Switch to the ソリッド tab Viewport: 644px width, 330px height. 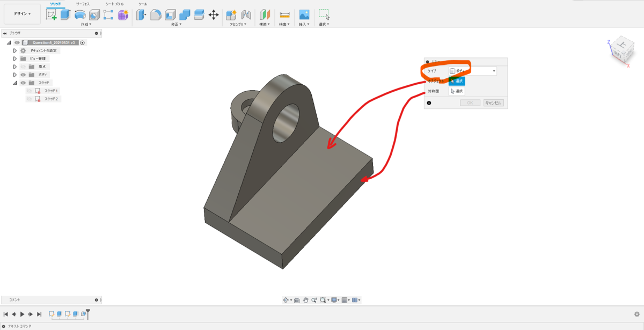56,3
